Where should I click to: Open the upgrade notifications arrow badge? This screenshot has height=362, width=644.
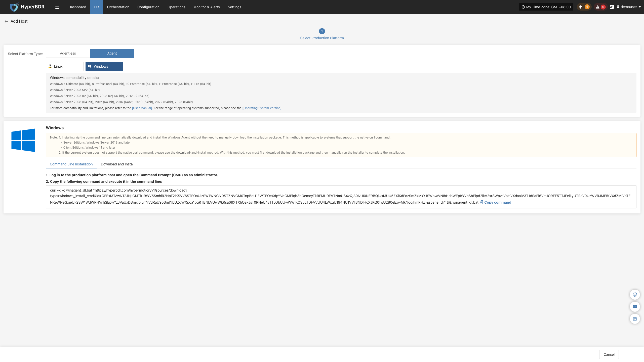[584, 7]
